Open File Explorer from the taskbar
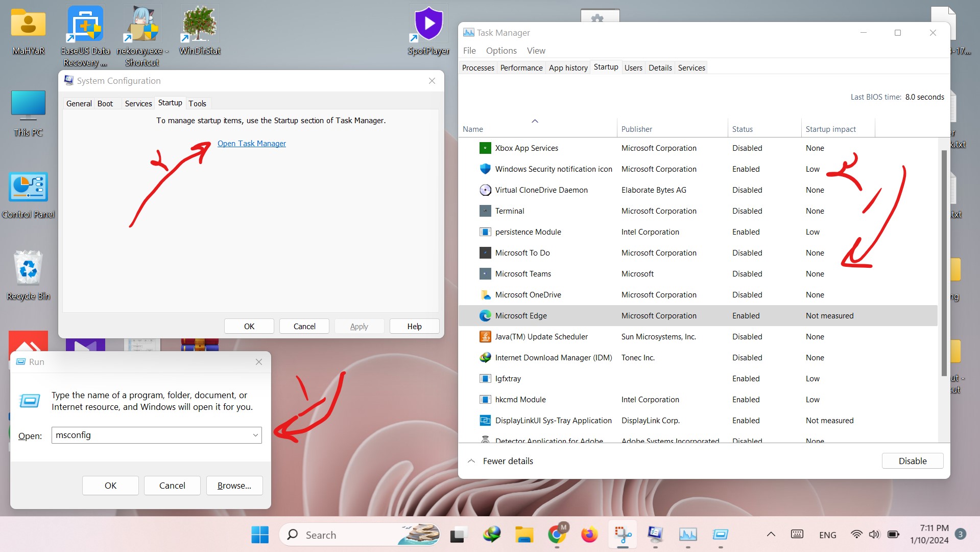Viewport: 980px width, 552px height. click(524, 535)
